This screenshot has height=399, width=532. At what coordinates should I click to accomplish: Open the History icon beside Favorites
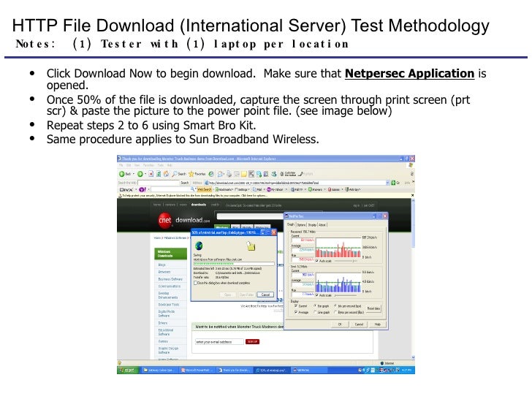tap(211, 174)
